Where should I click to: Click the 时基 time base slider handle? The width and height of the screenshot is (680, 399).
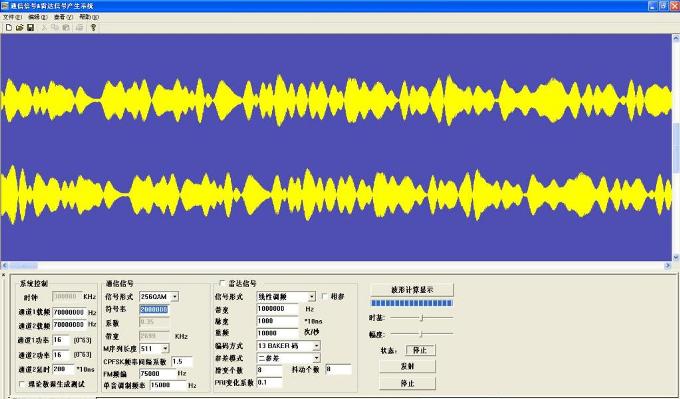click(x=422, y=318)
